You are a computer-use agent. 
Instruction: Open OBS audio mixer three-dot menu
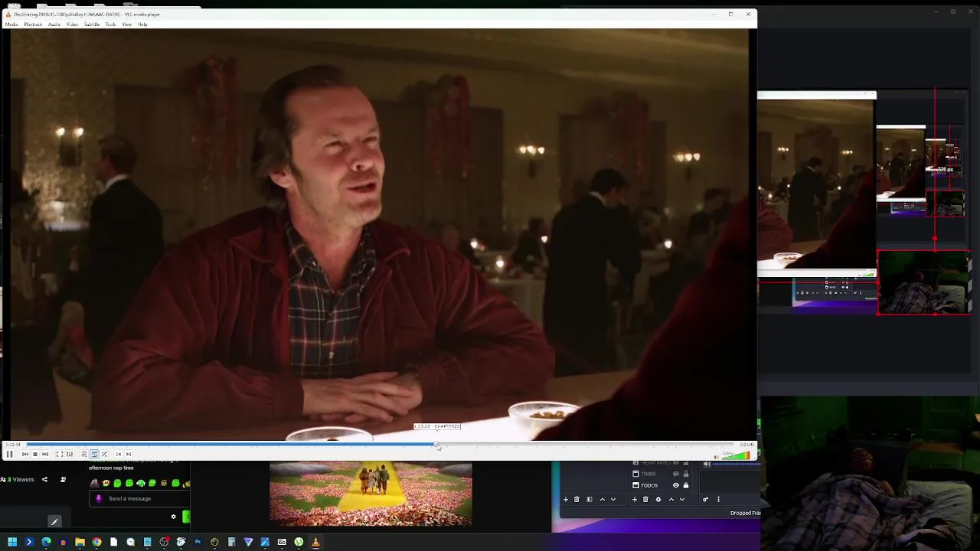718,499
